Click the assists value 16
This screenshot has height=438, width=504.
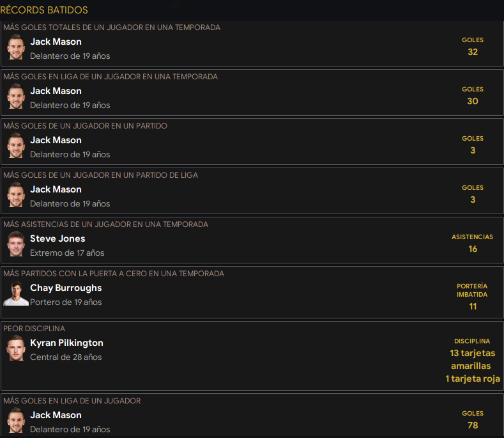point(473,249)
